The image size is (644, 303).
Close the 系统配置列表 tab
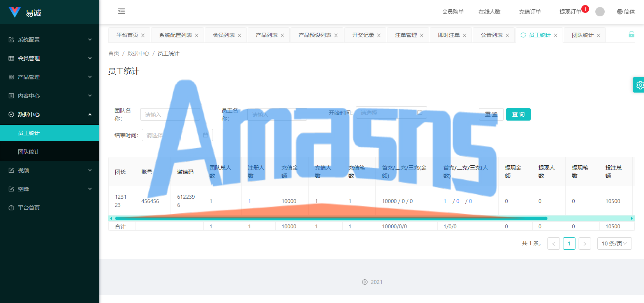pos(197,35)
